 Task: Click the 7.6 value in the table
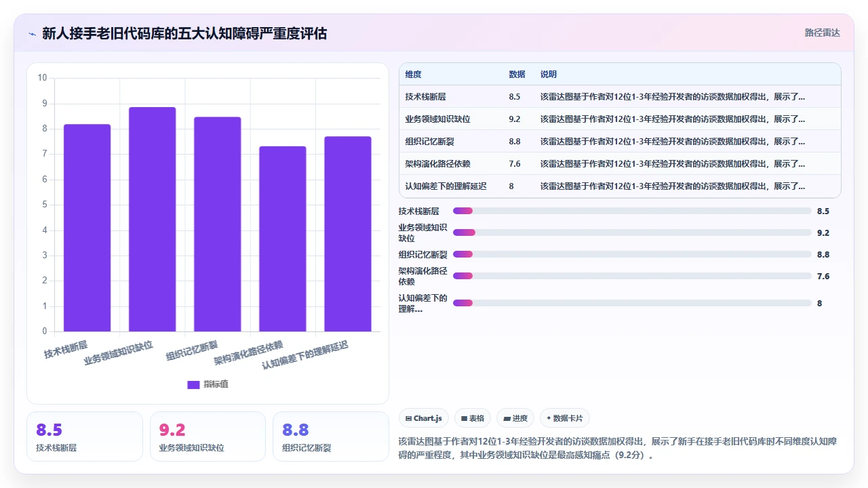click(x=515, y=164)
